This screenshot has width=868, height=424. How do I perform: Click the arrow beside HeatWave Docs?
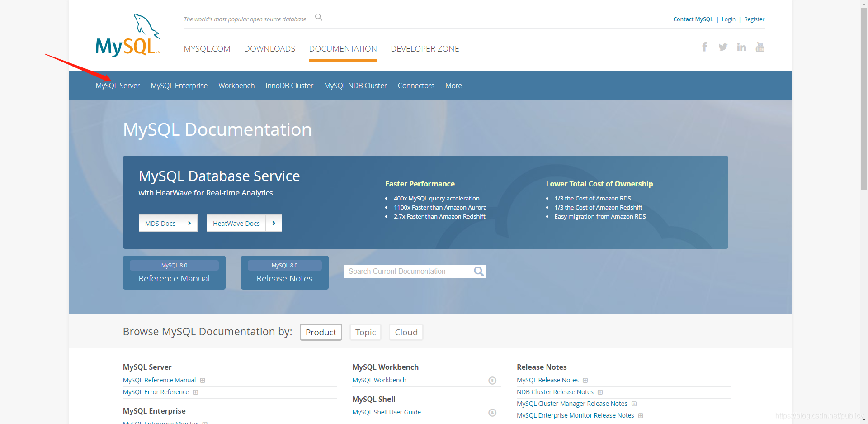[274, 223]
